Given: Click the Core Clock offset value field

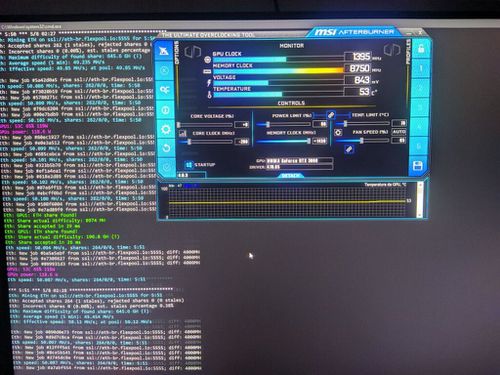Looking at the screenshot, I should [x=242, y=142].
